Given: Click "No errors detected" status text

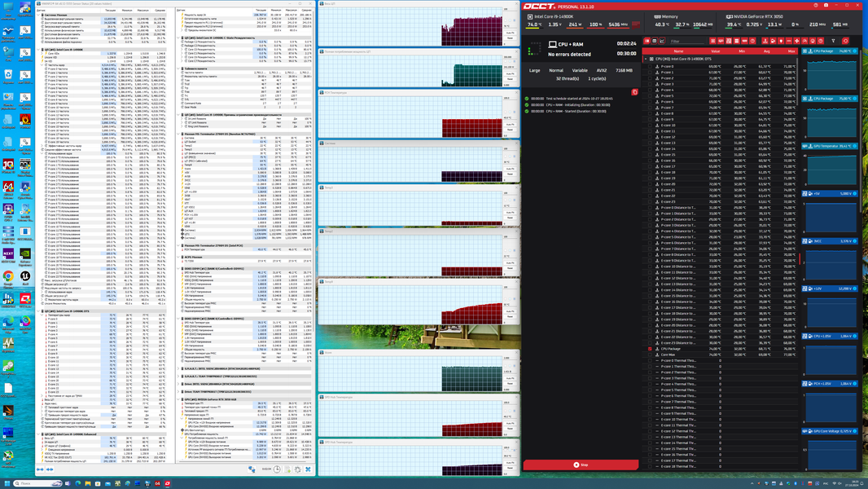Looking at the screenshot, I should coord(569,55).
